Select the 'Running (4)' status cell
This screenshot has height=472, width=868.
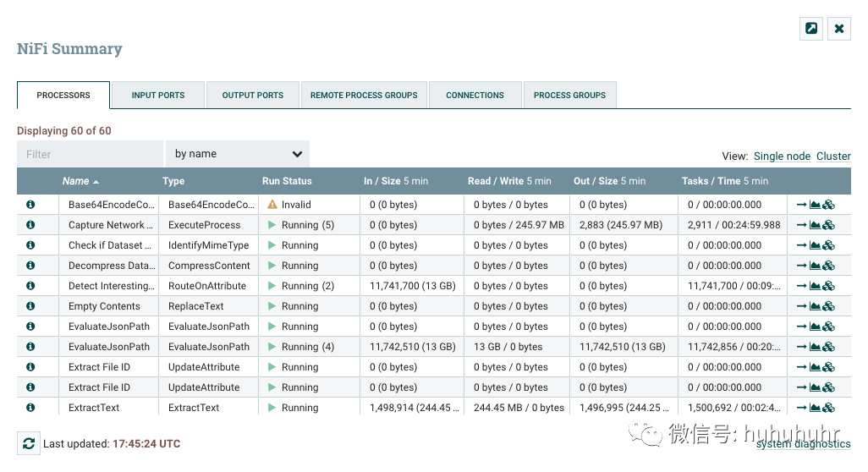click(310, 347)
